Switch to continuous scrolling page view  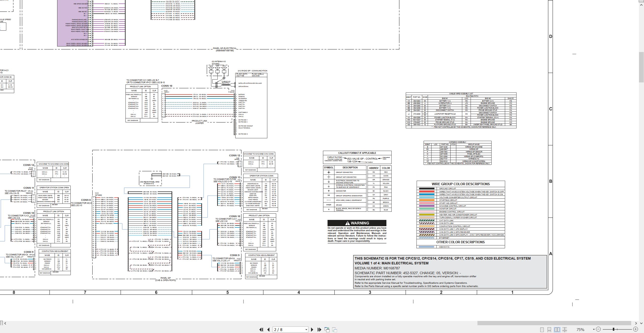point(549,329)
